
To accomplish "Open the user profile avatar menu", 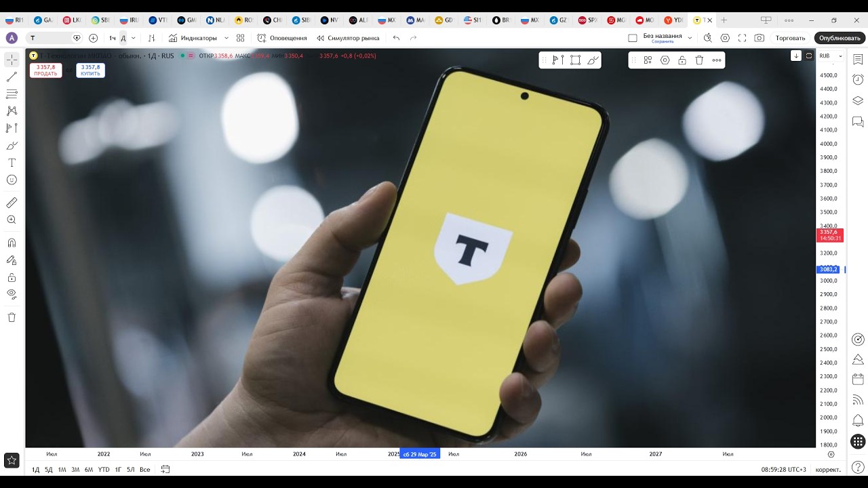I will [12, 38].
